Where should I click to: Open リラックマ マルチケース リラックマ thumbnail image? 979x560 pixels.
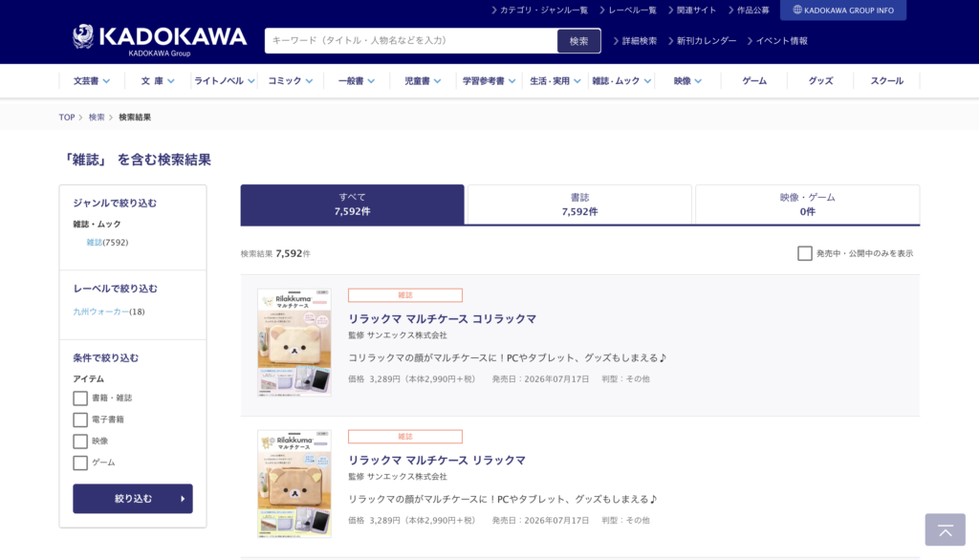coord(294,484)
